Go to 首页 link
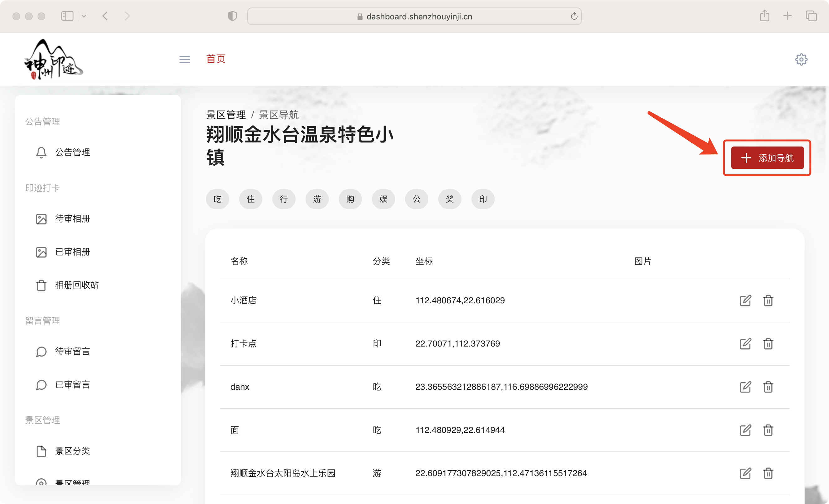Screen dimensions: 829x504 216,59
